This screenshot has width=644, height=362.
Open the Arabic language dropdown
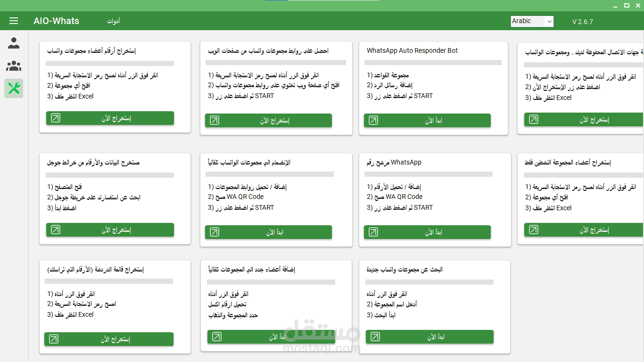click(532, 21)
